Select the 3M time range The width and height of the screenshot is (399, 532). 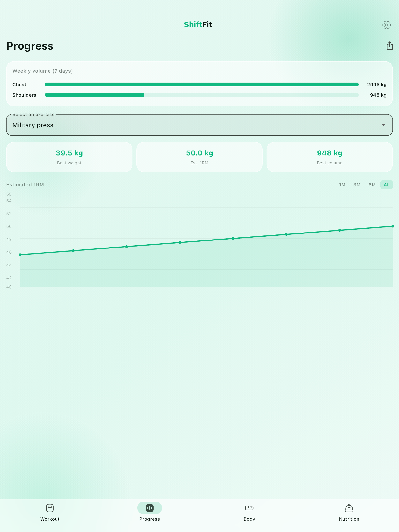click(x=357, y=185)
